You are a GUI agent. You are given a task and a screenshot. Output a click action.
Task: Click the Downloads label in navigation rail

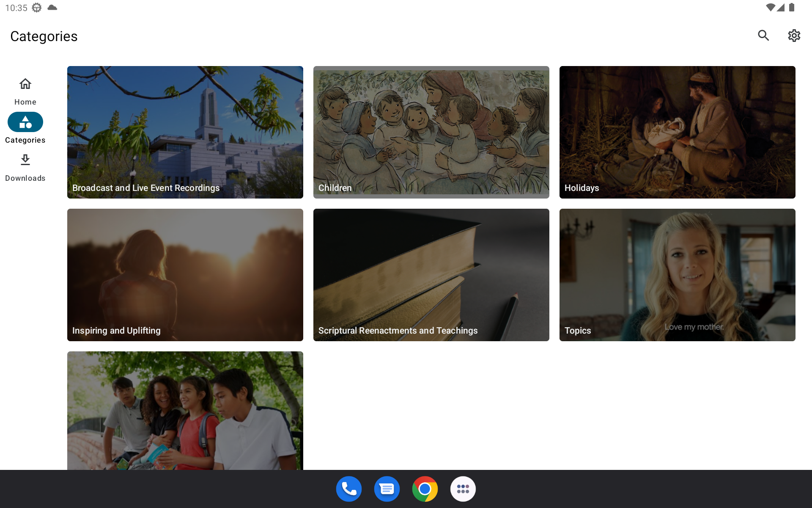(x=25, y=178)
